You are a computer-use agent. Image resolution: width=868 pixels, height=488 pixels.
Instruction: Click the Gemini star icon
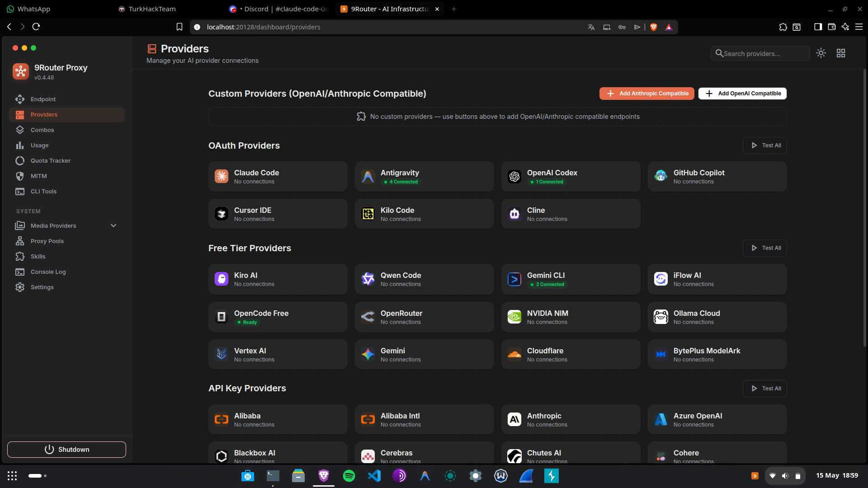pyautogui.click(x=368, y=354)
